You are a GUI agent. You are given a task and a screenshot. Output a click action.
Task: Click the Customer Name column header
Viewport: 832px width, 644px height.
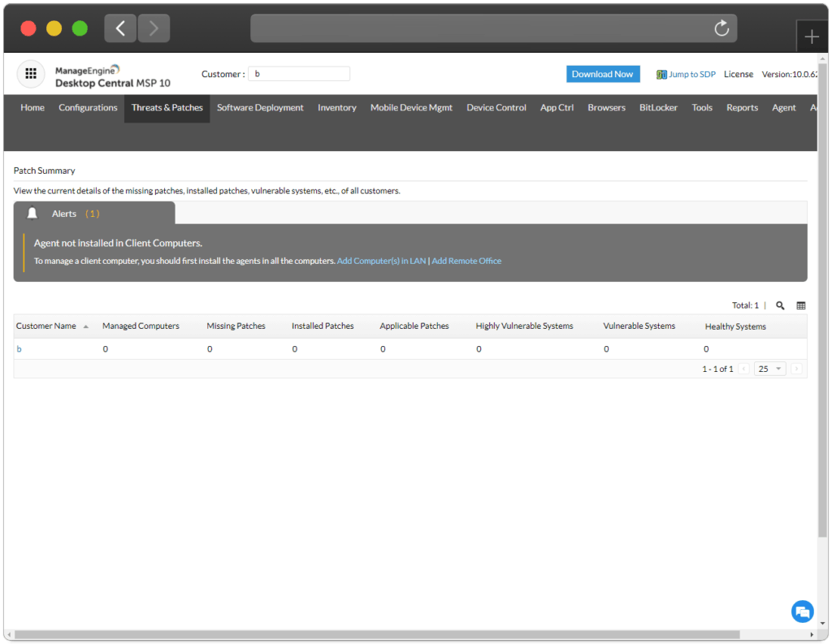point(46,326)
